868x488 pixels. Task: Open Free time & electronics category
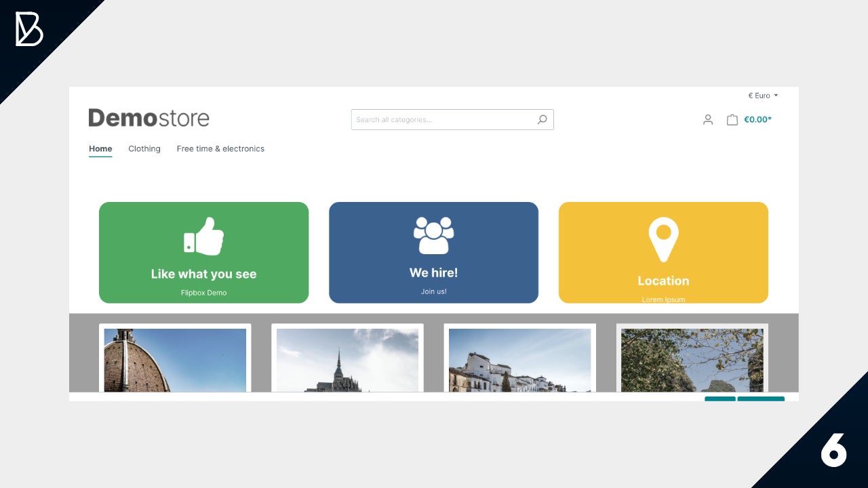pyautogui.click(x=220, y=148)
